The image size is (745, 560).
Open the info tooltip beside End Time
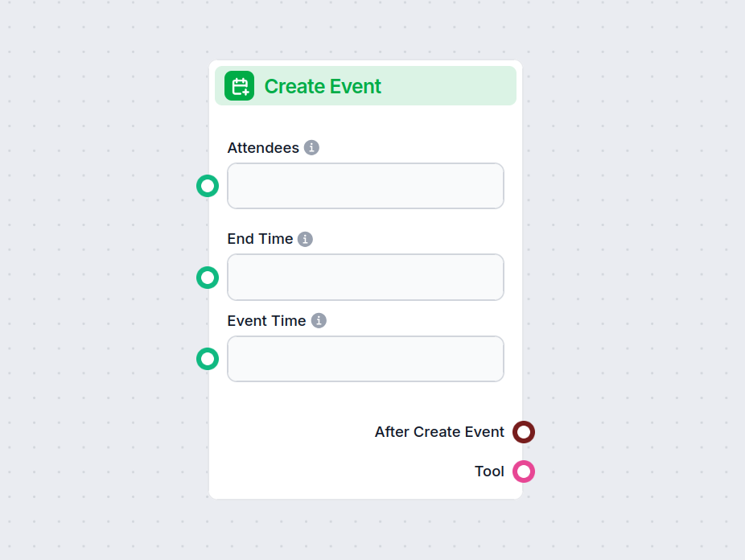(305, 238)
